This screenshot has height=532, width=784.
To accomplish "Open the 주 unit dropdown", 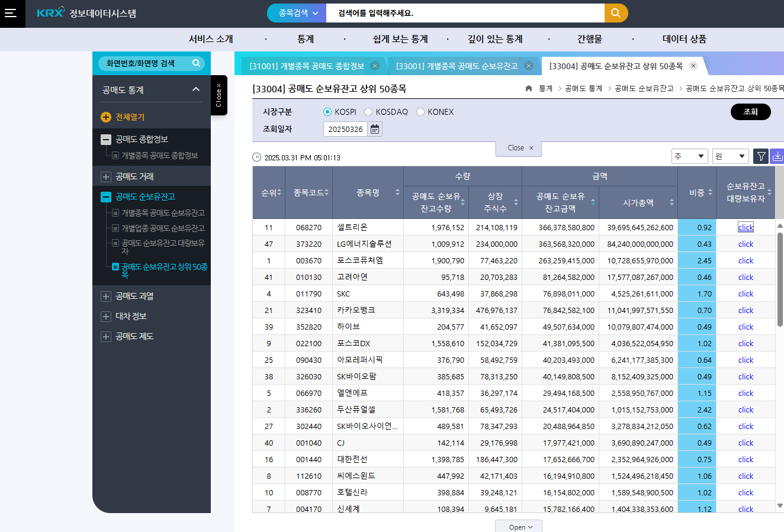I will tap(690, 156).
